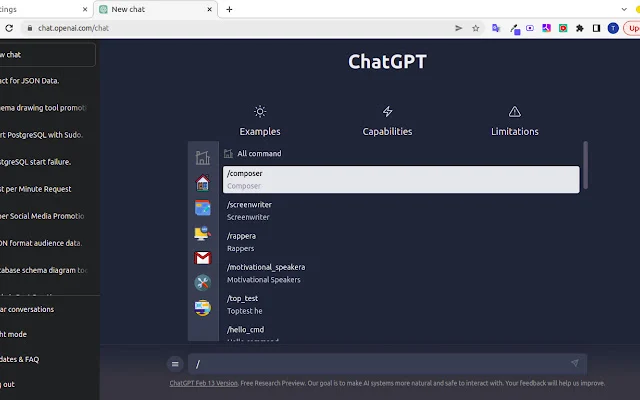Open the wrench tools category icon
Viewport: 640px width, 400px height.
coord(203,283)
